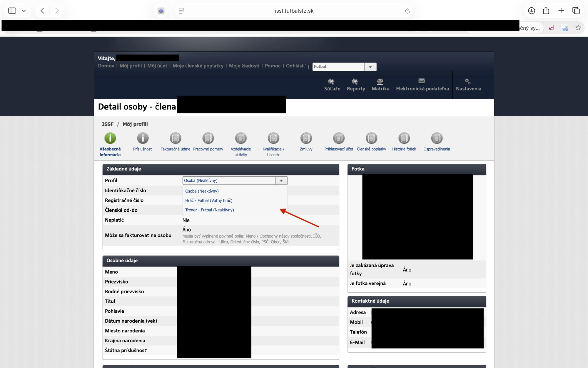The height and width of the screenshot is (368, 588).
Task: Open the História fotiek section icon
Action: tap(404, 138)
